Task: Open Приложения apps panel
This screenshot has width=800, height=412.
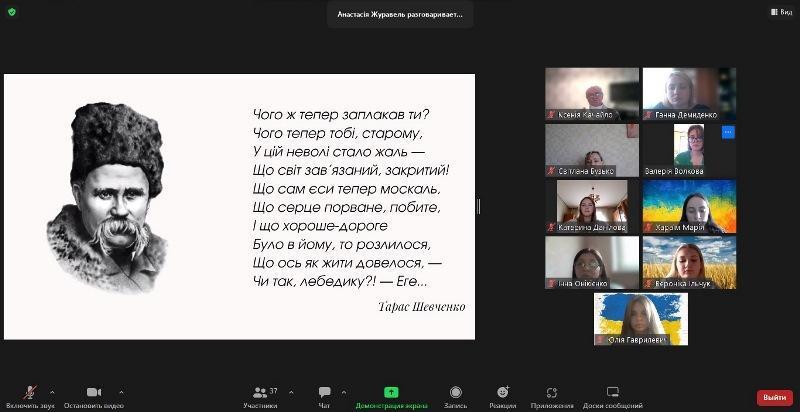Action: coord(551,393)
